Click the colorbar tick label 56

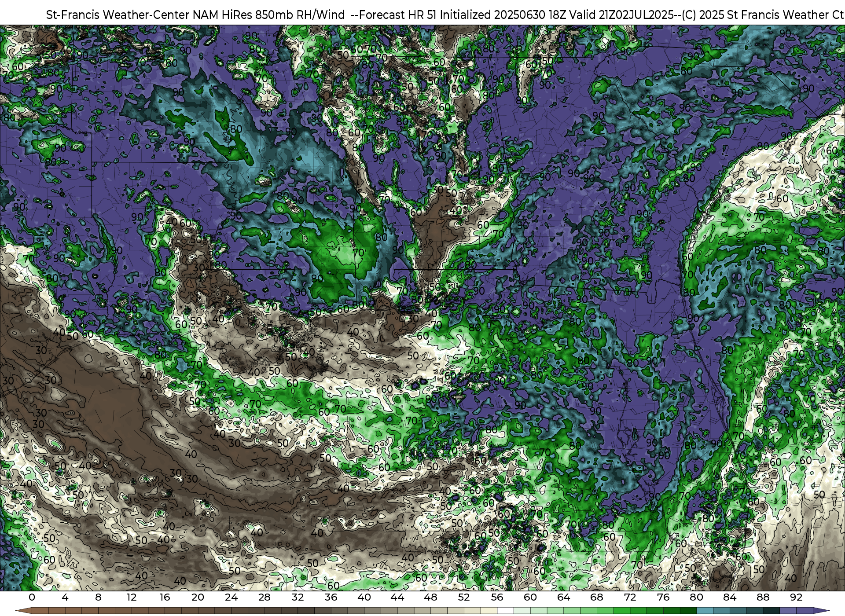pyautogui.click(x=497, y=597)
